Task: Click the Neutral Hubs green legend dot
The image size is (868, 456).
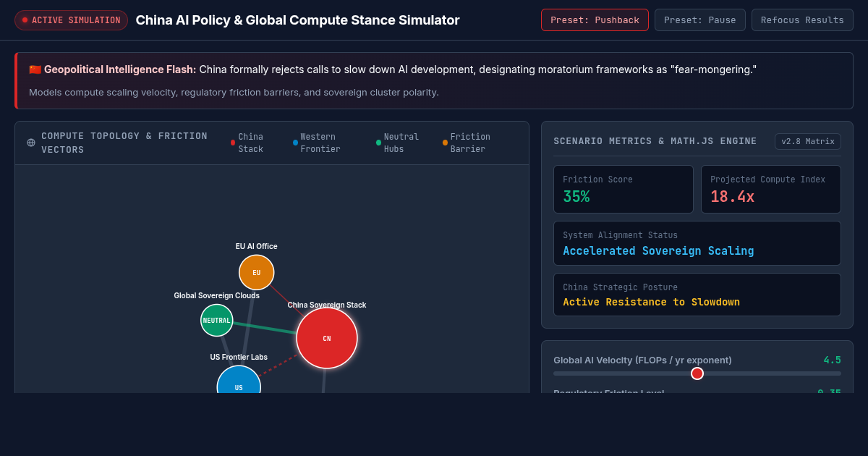Action: [378, 143]
